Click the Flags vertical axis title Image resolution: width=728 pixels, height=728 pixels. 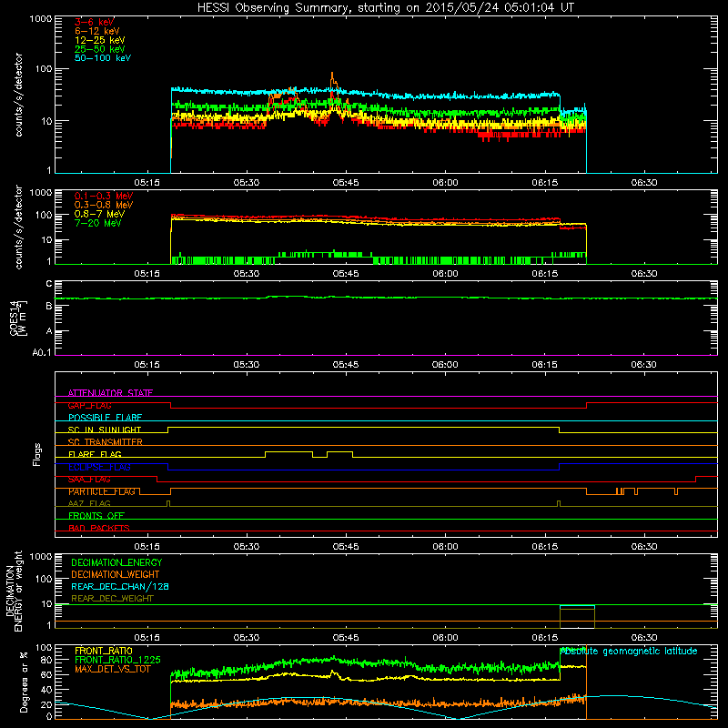point(37,454)
